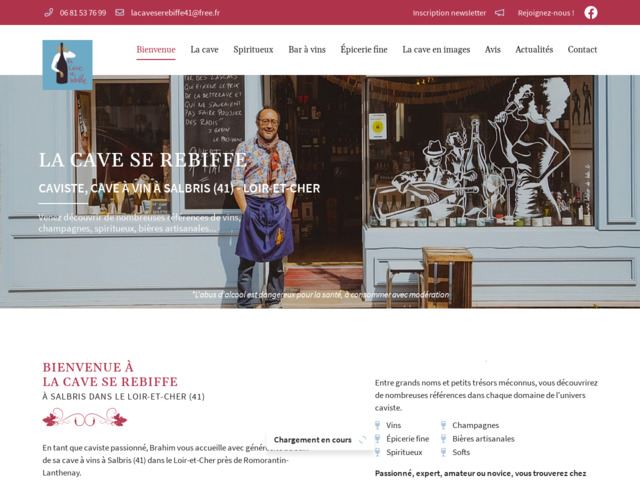Click the Facebook icon in the header
Image resolution: width=640 pixels, height=480 pixels.
(591, 13)
